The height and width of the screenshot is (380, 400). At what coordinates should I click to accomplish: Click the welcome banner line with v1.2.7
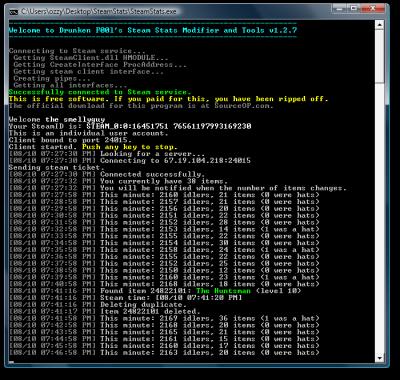(153, 30)
